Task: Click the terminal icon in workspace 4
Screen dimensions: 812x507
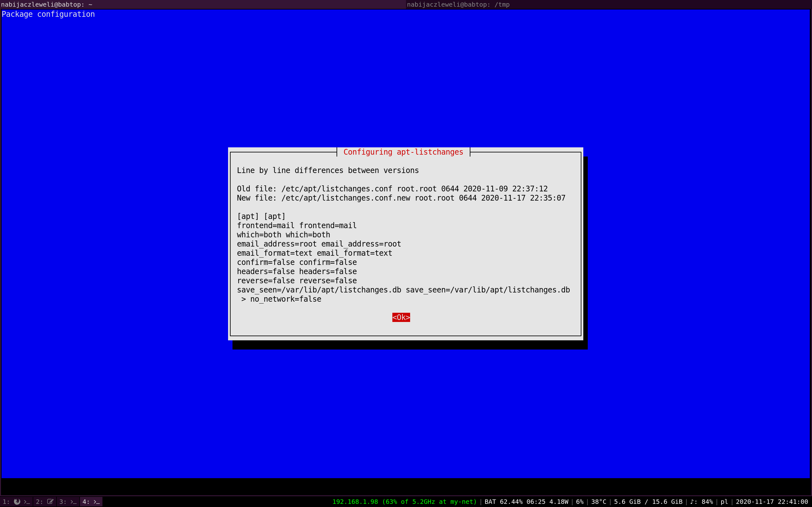Action: pos(97,502)
